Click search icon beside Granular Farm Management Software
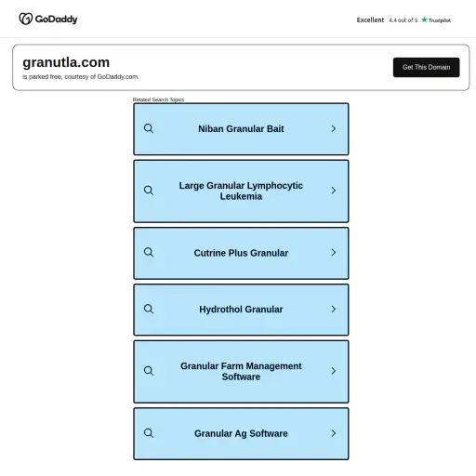The height and width of the screenshot is (476, 476). [149, 371]
